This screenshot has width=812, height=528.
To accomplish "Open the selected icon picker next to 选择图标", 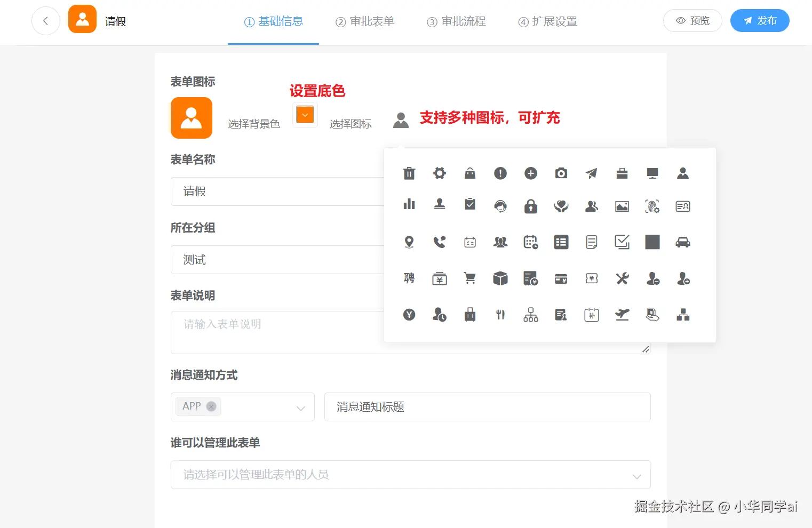I will pyautogui.click(x=401, y=120).
